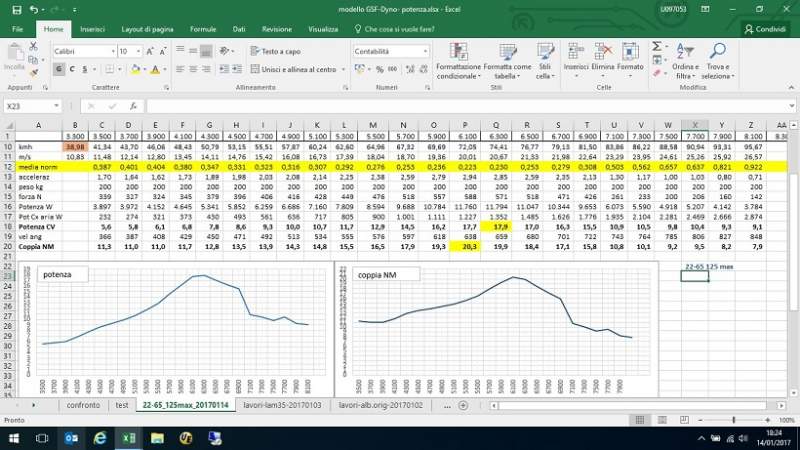Click the font color A icon

pos(155,69)
